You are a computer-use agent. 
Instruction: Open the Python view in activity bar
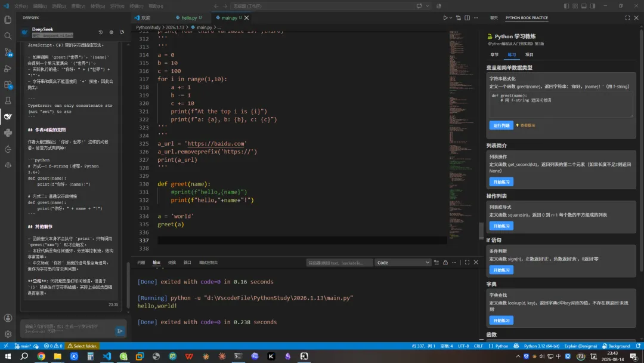point(8,133)
